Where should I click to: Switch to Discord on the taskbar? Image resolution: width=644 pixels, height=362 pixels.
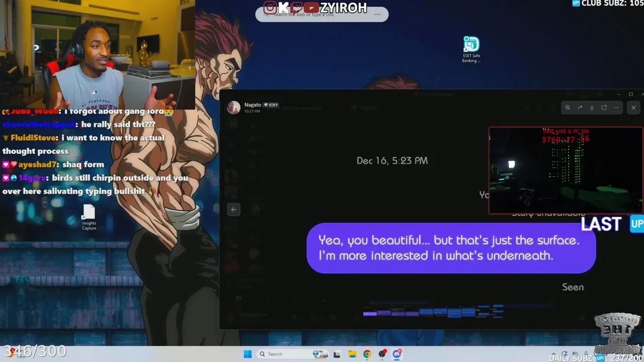(x=397, y=354)
